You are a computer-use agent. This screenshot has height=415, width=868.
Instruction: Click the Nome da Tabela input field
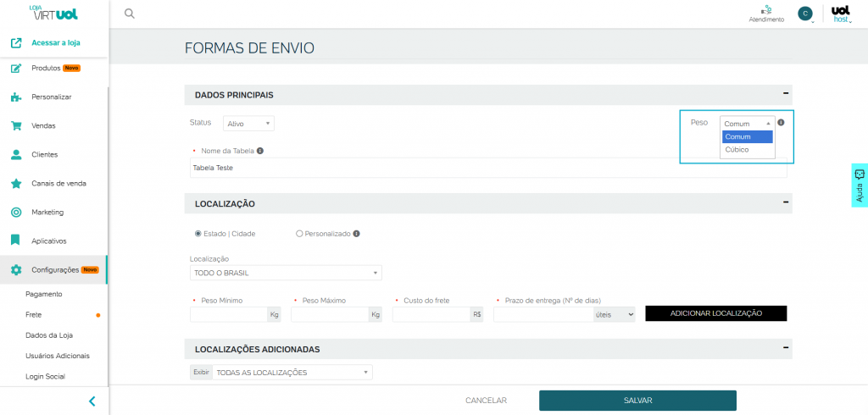click(x=487, y=168)
